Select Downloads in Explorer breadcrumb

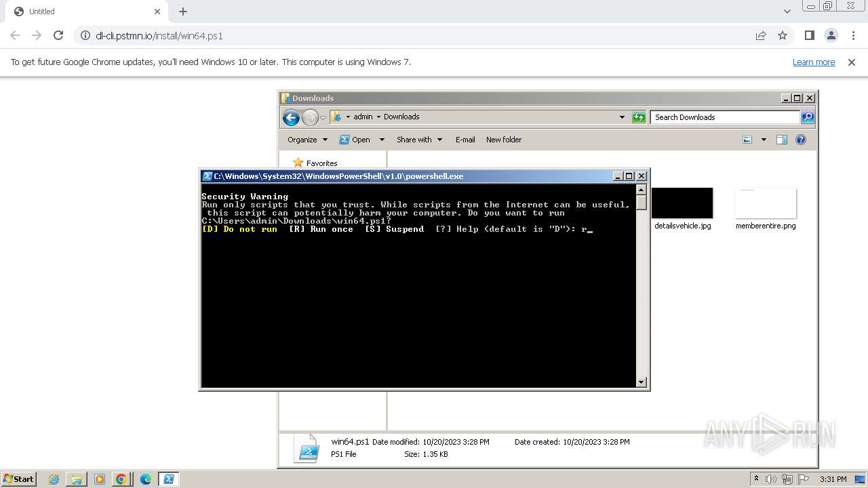401,117
